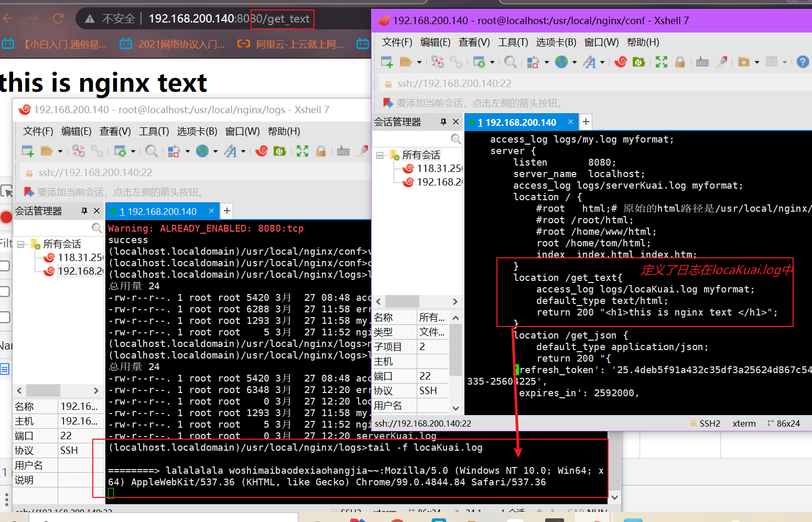The height and width of the screenshot is (522, 812).
Task: Toggle the pin on the logs window session manager
Action: (84, 211)
